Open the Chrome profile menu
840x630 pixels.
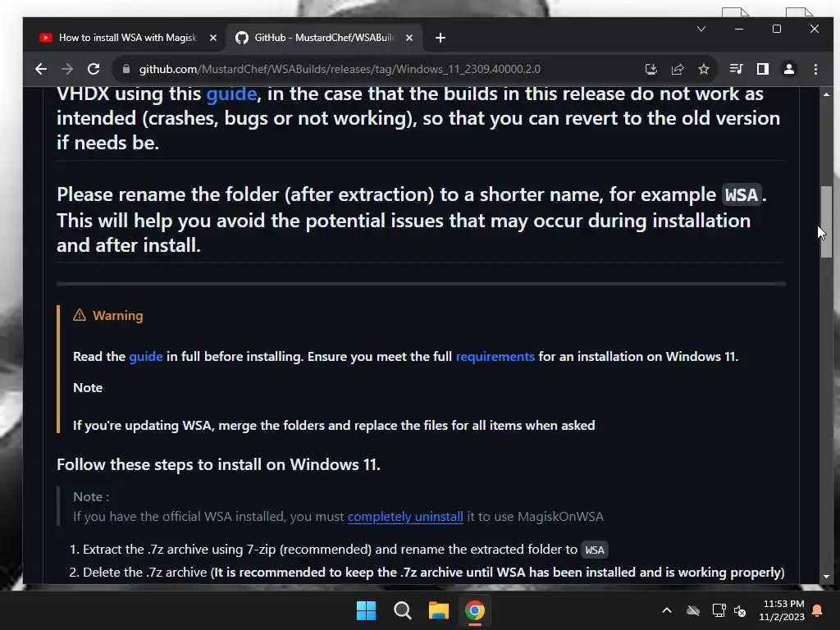pyautogui.click(x=789, y=69)
